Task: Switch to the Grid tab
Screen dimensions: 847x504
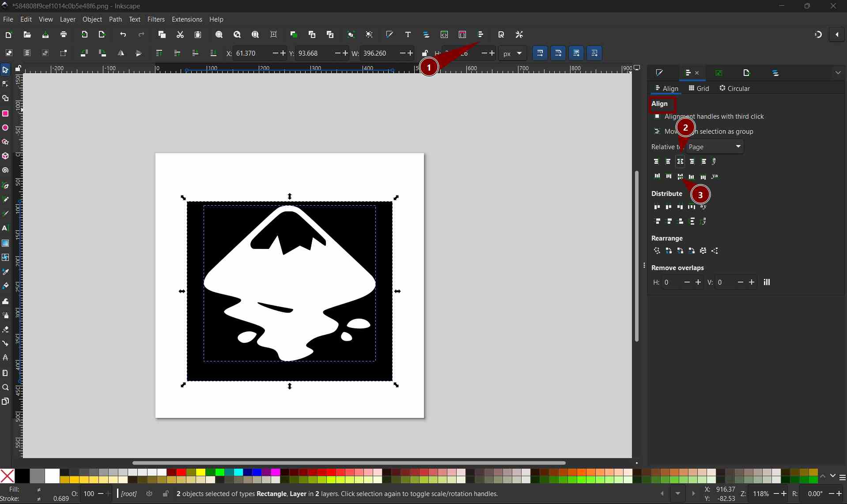Action: (699, 88)
